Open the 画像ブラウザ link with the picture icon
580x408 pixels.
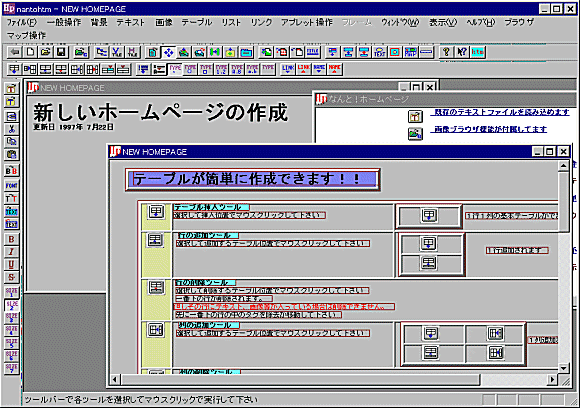[490, 129]
